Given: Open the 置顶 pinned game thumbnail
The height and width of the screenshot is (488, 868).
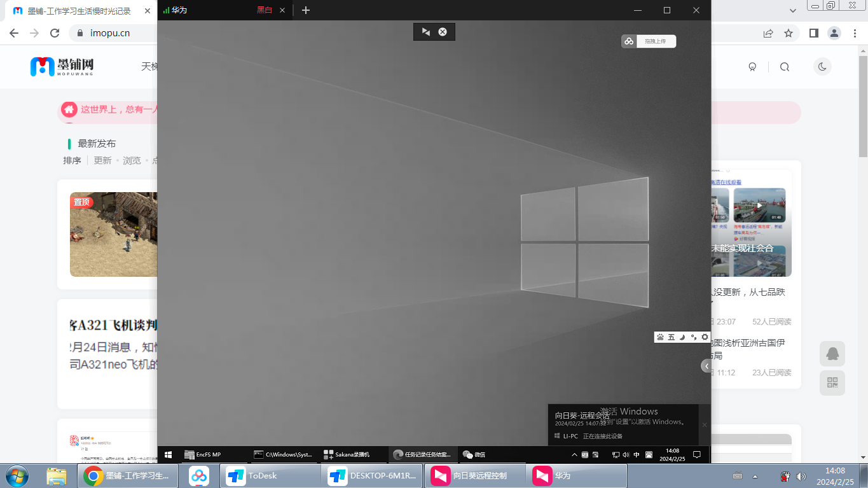Looking at the screenshot, I should pyautogui.click(x=114, y=234).
